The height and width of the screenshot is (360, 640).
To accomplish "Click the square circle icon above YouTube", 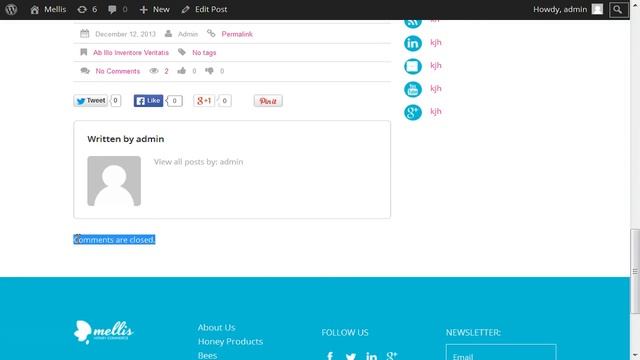I will pyautogui.click(x=413, y=66).
